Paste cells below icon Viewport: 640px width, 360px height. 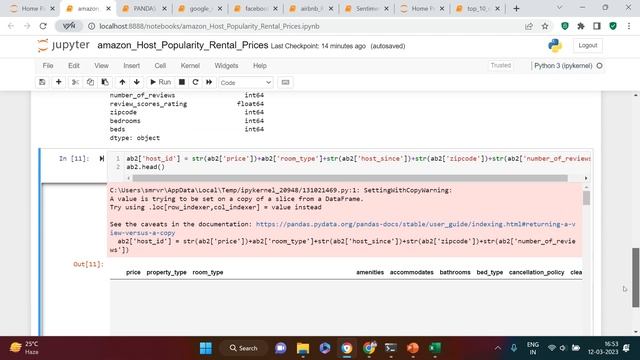105,82
